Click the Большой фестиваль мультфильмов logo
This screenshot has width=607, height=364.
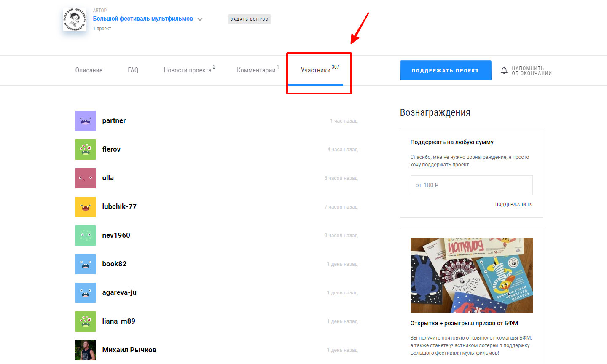pyautogui.click(x=75, y=19)
